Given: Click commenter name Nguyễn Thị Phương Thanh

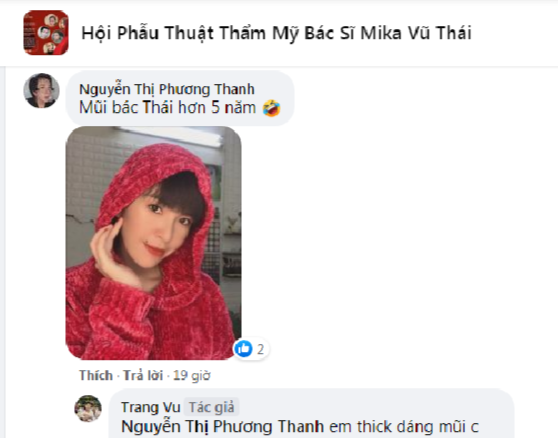Looking at the screenshot, I should (x=167, y=89).
